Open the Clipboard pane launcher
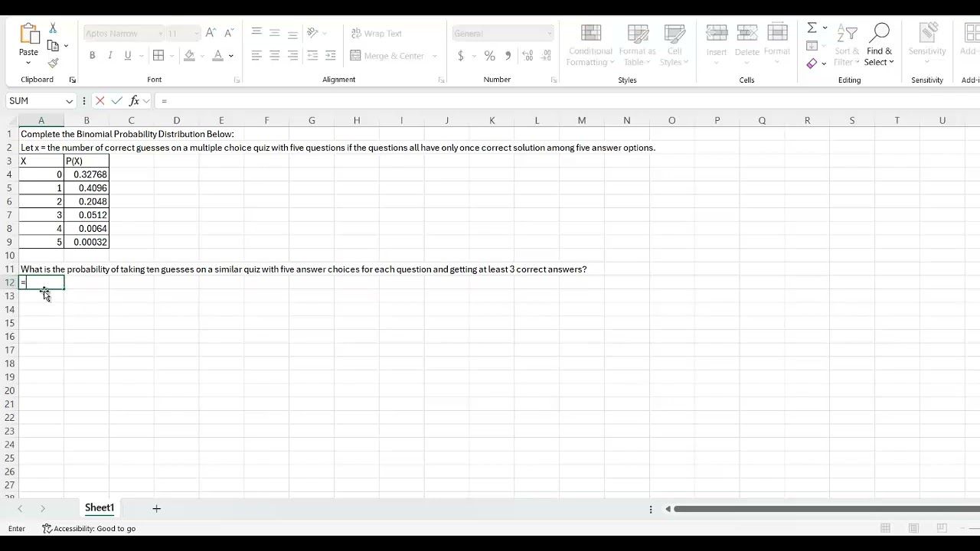This screenshot has width=980, height=551. click(x=73, y=80)
